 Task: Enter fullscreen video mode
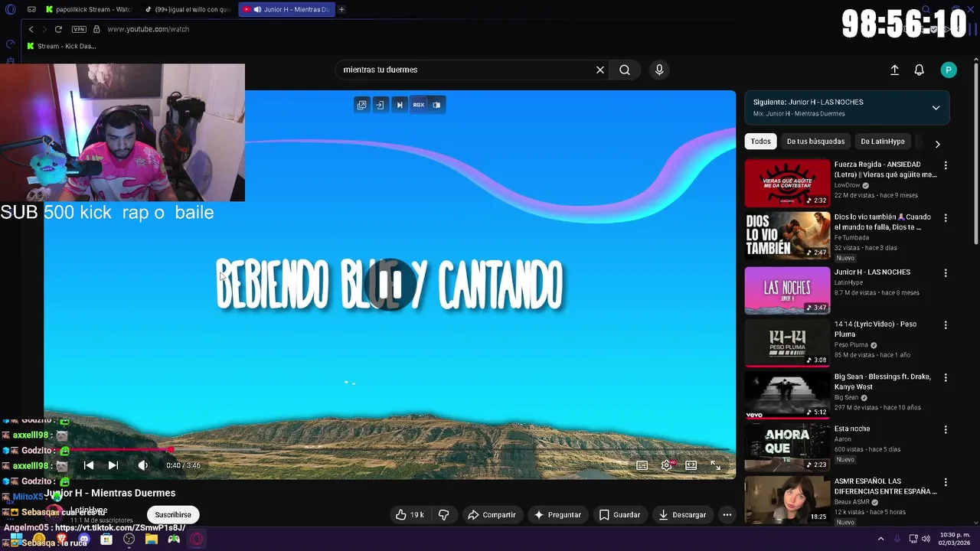(x=715, y=465)
